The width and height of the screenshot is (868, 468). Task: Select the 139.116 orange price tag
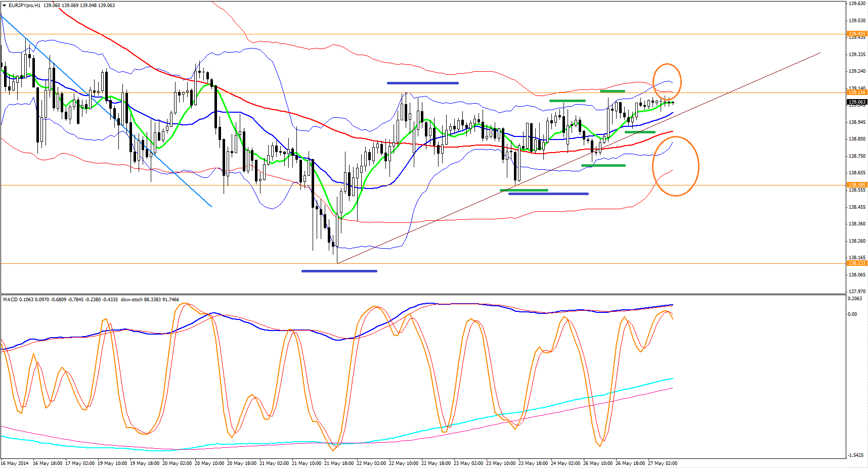click(x=857, y=92)
